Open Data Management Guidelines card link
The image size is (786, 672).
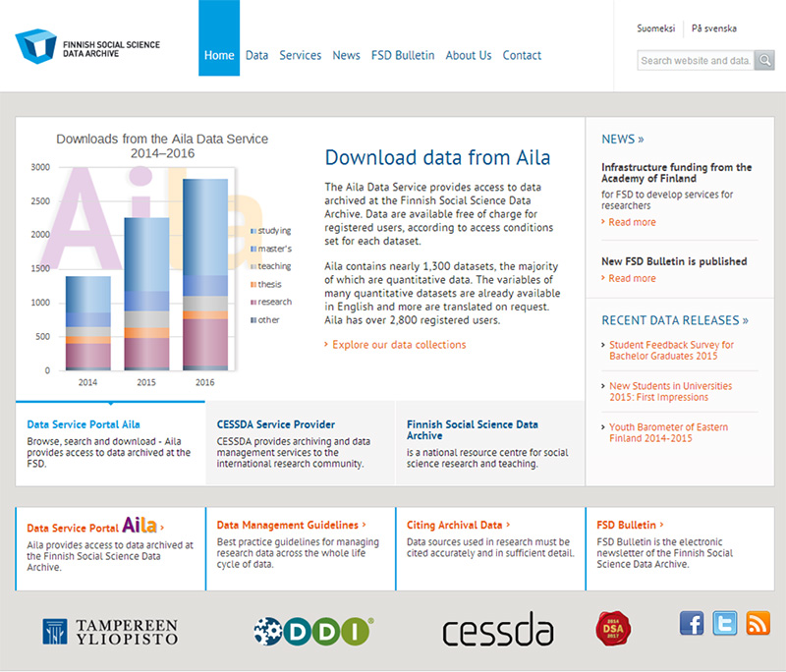291,526
